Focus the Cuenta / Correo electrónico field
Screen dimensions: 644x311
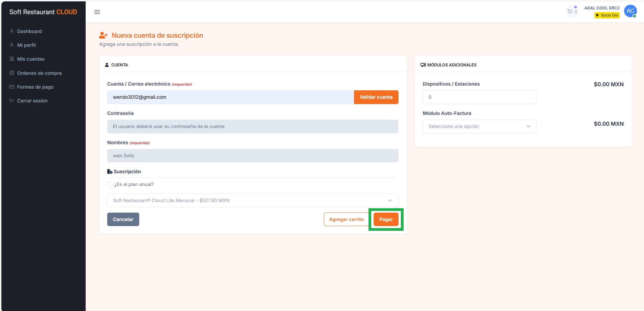(231, 97)
